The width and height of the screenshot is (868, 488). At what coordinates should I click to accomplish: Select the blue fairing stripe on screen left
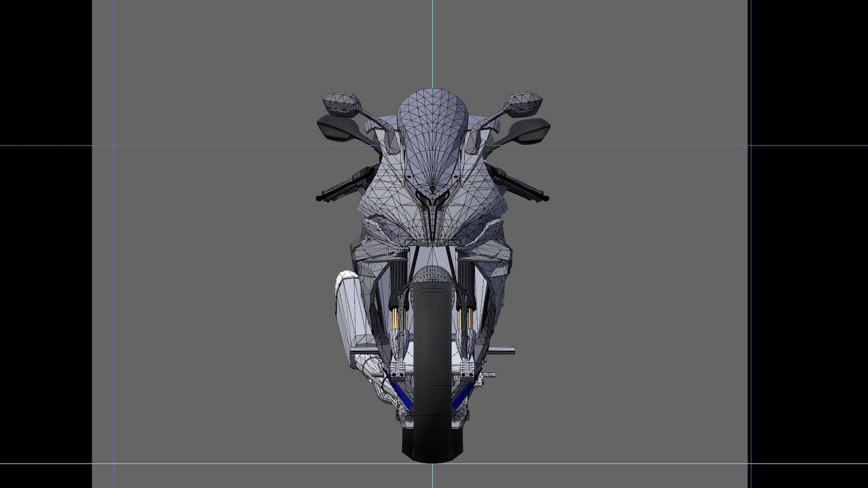click(402, 394)
